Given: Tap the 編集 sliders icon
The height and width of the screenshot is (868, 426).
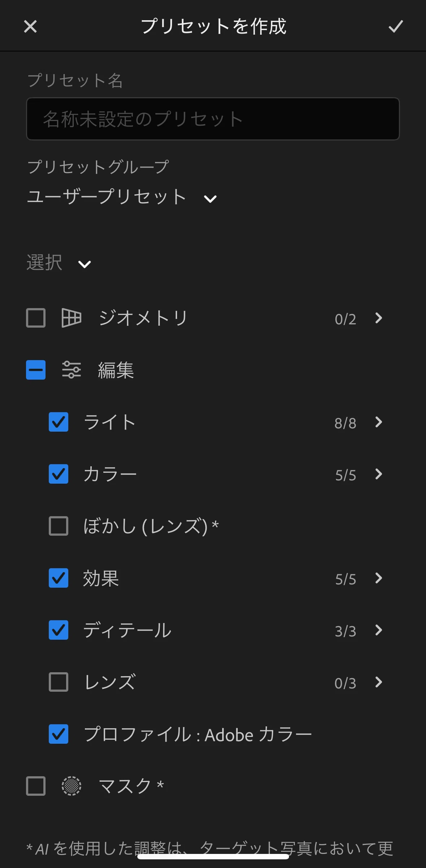Looking at the screenshot, I should 71,370.
